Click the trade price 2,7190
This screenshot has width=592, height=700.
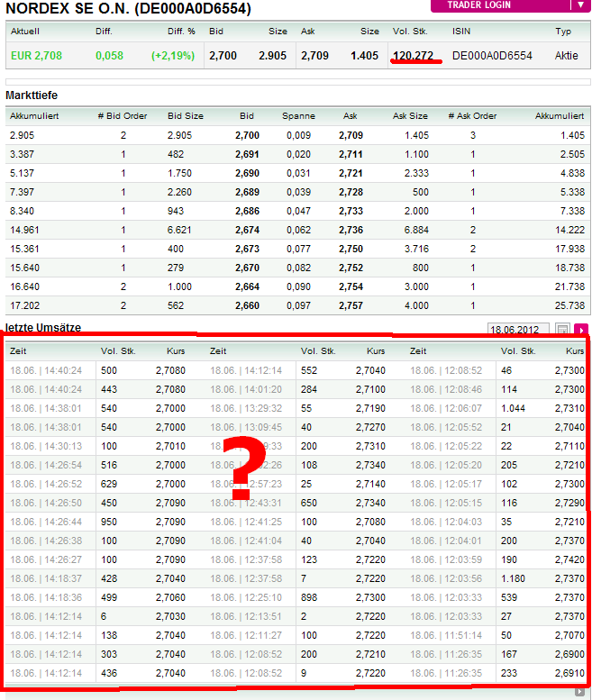(x=370, y=408)
